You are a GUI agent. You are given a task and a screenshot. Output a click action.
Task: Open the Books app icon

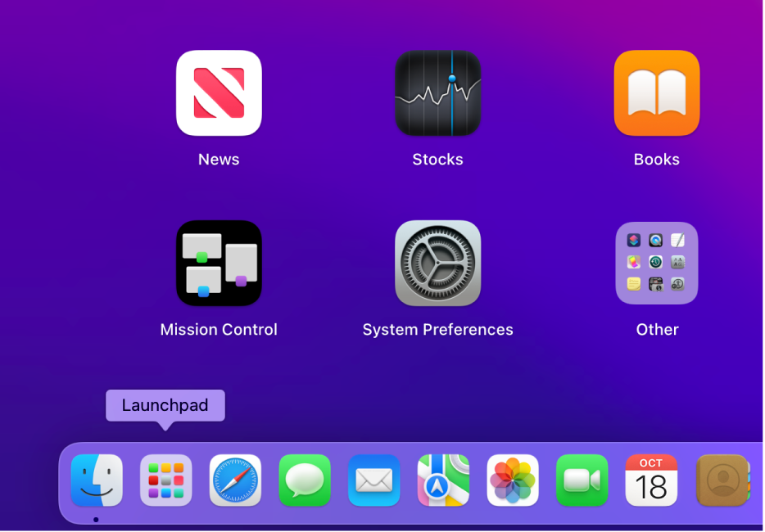(x=657, y=93)
